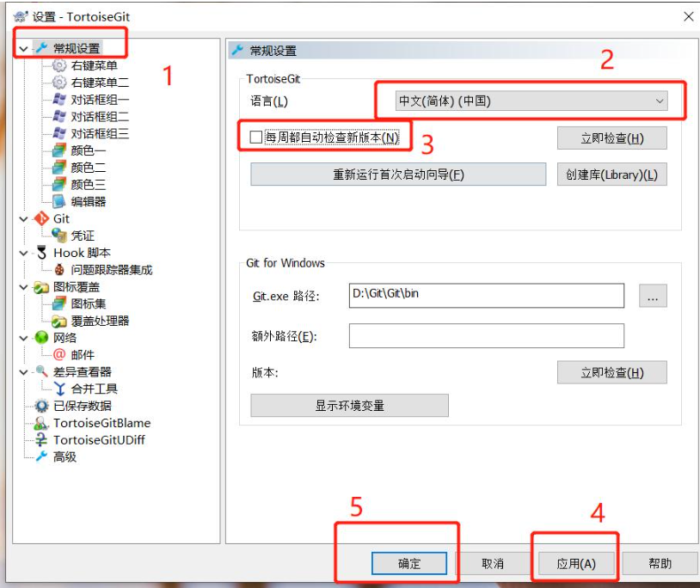Click the 颜色一 palette icon
Screen dimensions: 700x588
pyautogui.click(x=59, y=150)
